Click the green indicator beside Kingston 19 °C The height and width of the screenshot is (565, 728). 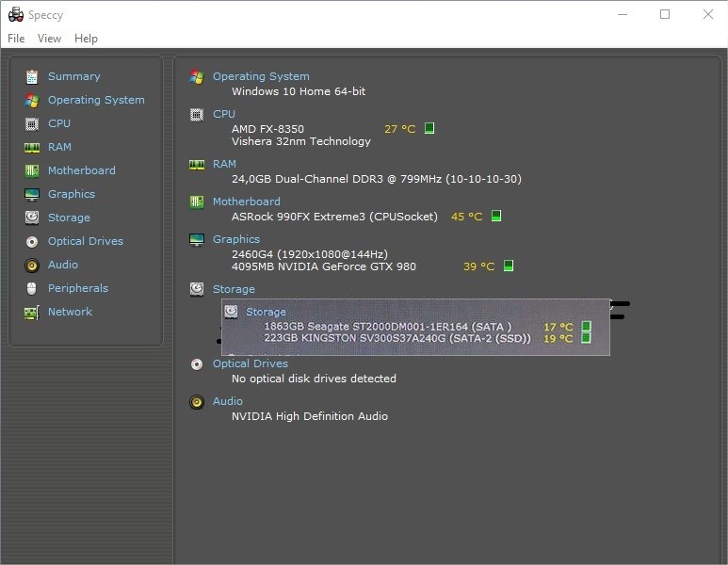click(587, 337)
